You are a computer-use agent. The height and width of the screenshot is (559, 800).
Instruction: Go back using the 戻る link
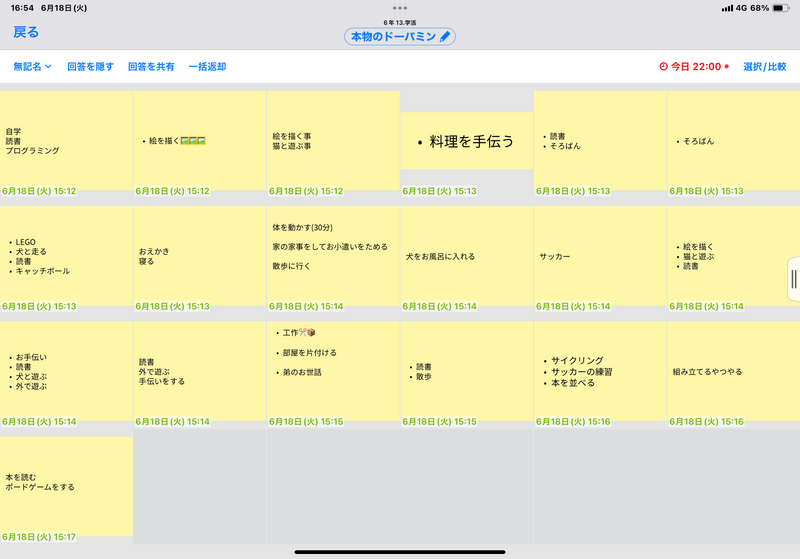tap(26, 32)
